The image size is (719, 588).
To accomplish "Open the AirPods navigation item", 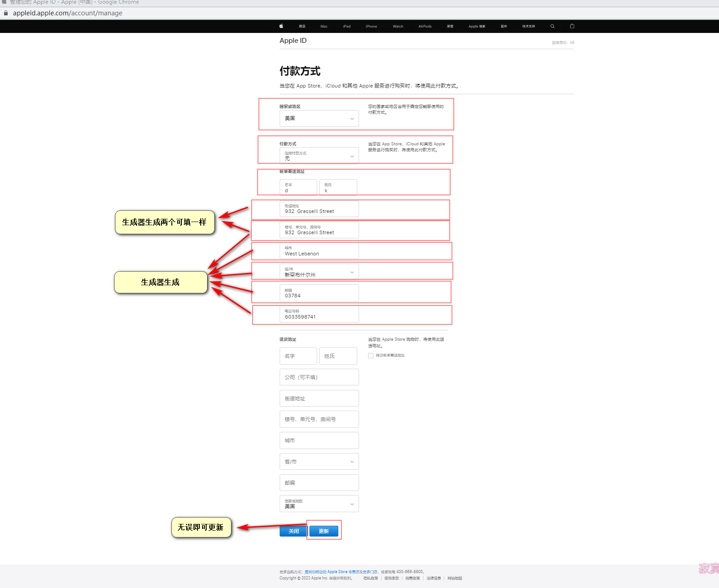I will 425,26.
